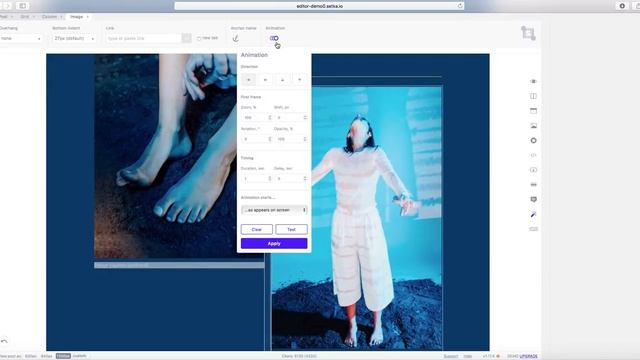Image resolution: width=640 pixels, height=360 pixels.
Task: Select the Image breadcrumb tab
Action: [76, 17]
